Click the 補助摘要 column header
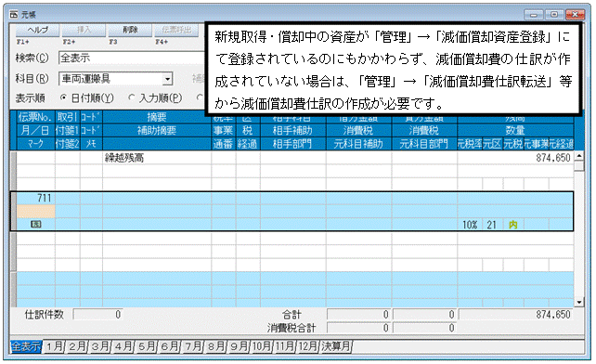This screenshot has width=596, height=364. click(157, 130)
